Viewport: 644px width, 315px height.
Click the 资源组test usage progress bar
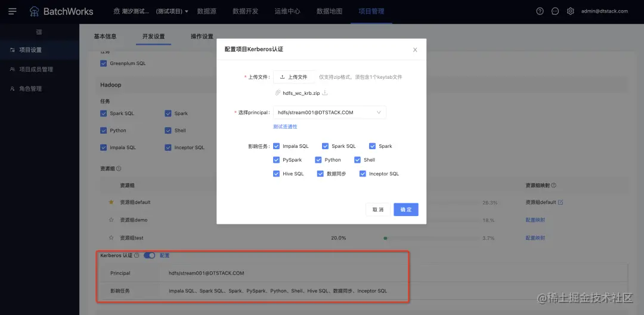(431, 238)
